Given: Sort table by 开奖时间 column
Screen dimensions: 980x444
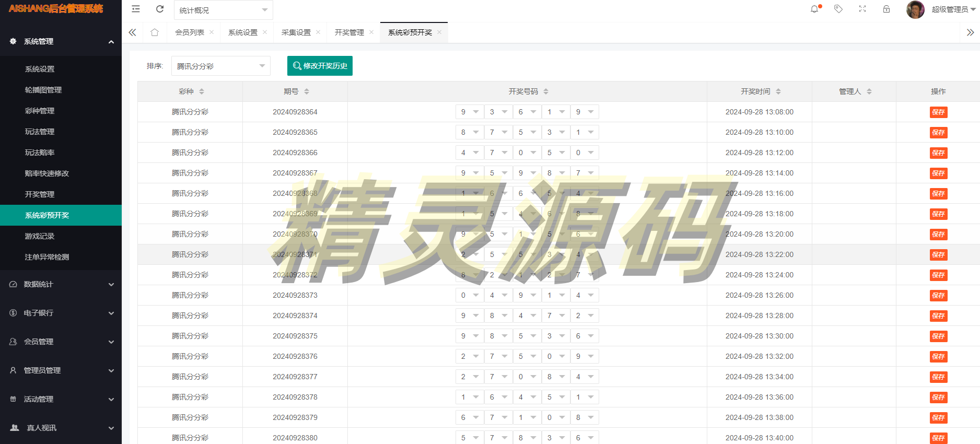Looking at the screenshot, I should [778, 91].
